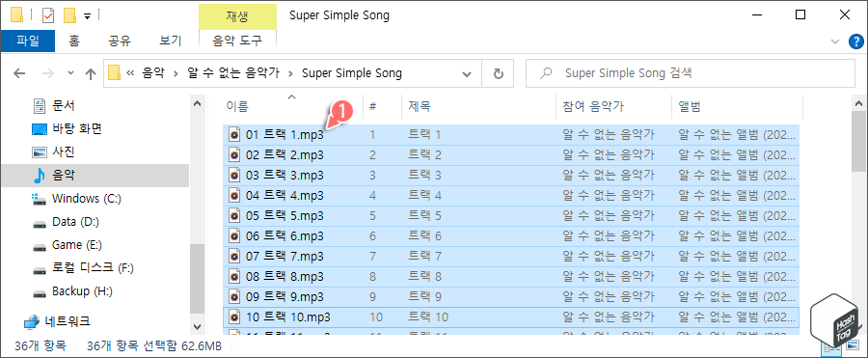Click the 음악 music note icon
The image size is (868, 358).
(40, 176)
